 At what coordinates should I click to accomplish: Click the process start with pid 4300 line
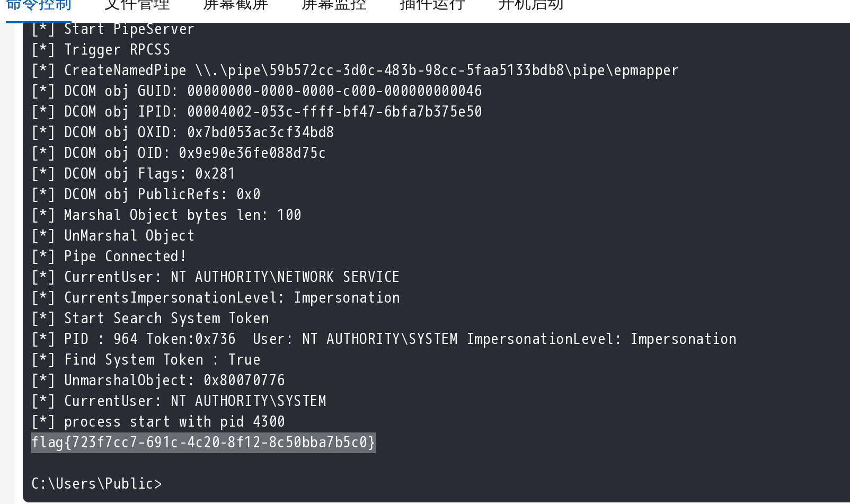click(x=158, y=421)
